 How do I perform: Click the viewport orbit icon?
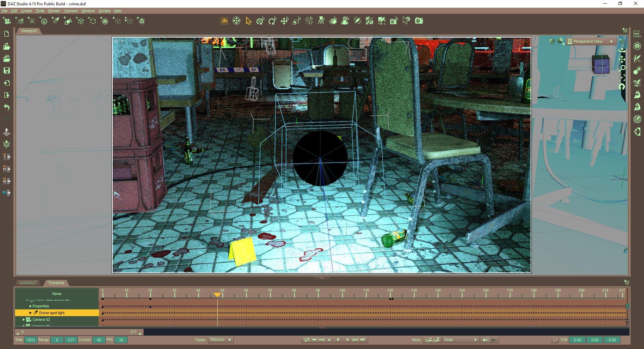point(622,51)
